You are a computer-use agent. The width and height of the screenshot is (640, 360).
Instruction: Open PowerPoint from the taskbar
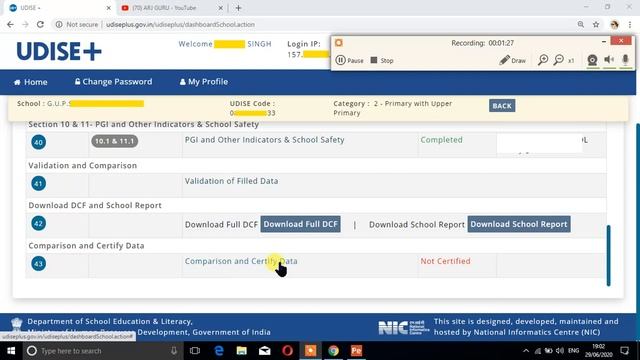356,351
